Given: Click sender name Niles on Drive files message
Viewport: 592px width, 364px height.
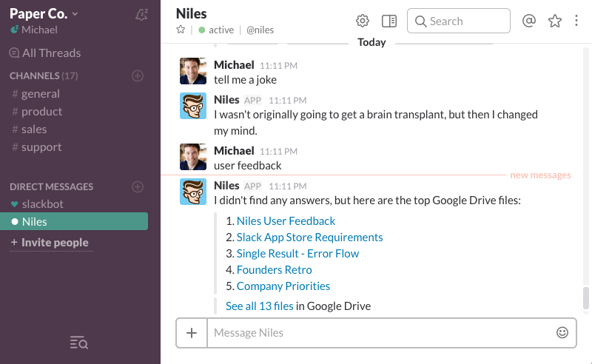Looking at the screenshot, I should [226, 186].
